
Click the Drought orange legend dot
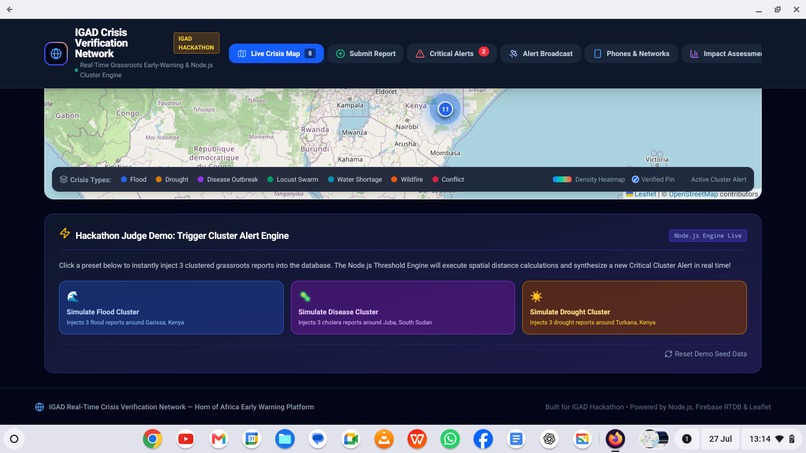[159, 179]
